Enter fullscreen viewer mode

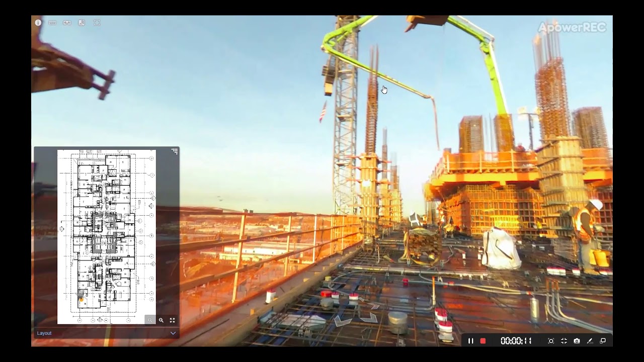[97, 23]
